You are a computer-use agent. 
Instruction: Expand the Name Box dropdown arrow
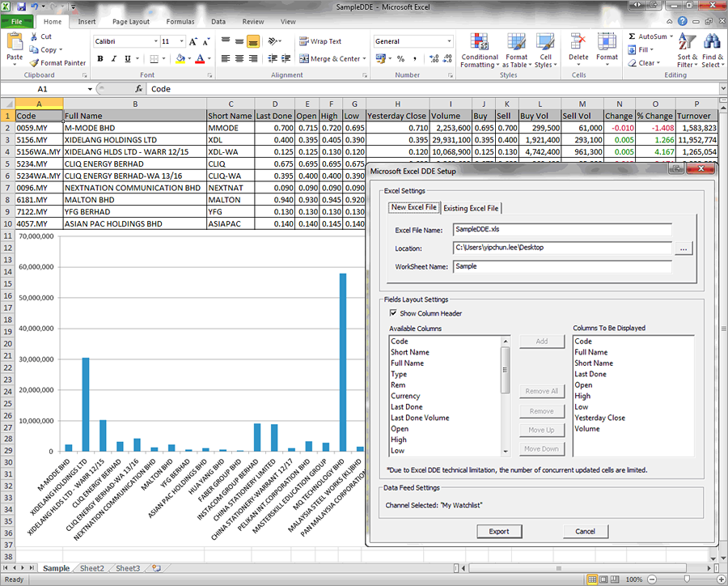coord(90,89)
